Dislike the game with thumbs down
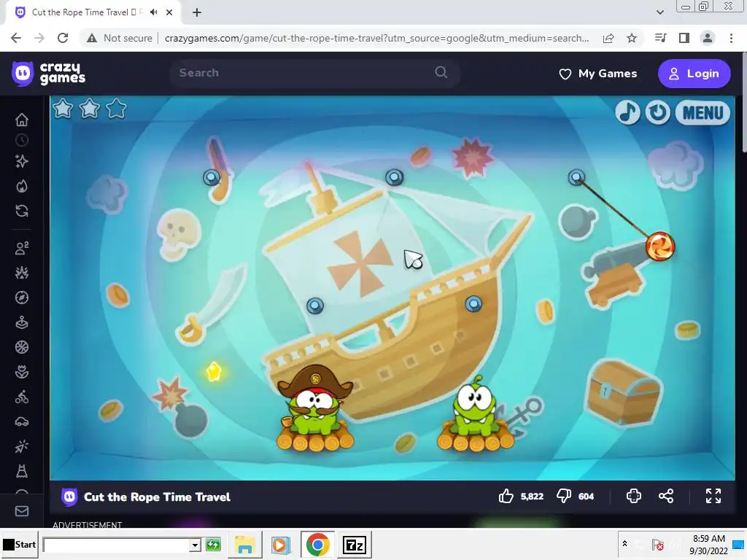The image size is (747, 560). [x=564, y=496]
